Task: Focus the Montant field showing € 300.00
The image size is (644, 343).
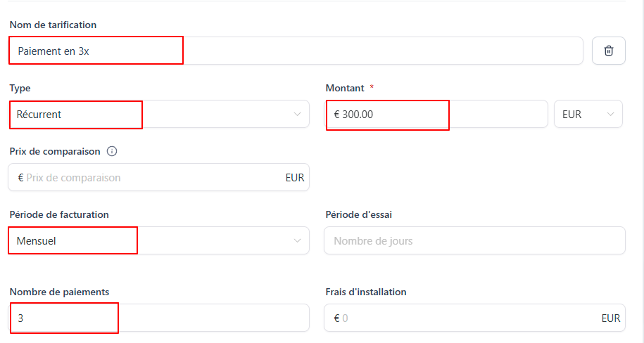Action: (436, 114)
